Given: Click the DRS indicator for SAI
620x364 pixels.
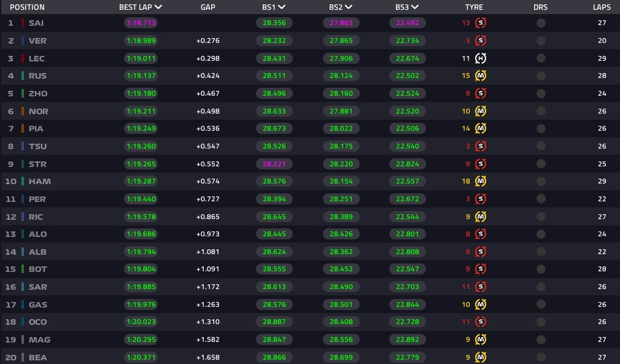Looking at the screenshot, I should tap(541, 23).
